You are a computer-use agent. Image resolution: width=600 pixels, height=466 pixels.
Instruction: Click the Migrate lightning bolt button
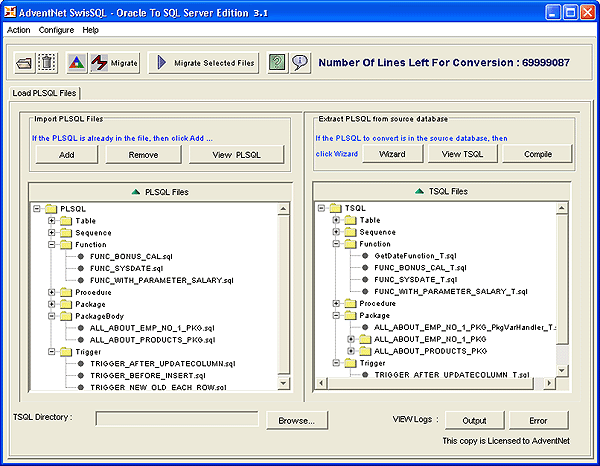point(114,63)
